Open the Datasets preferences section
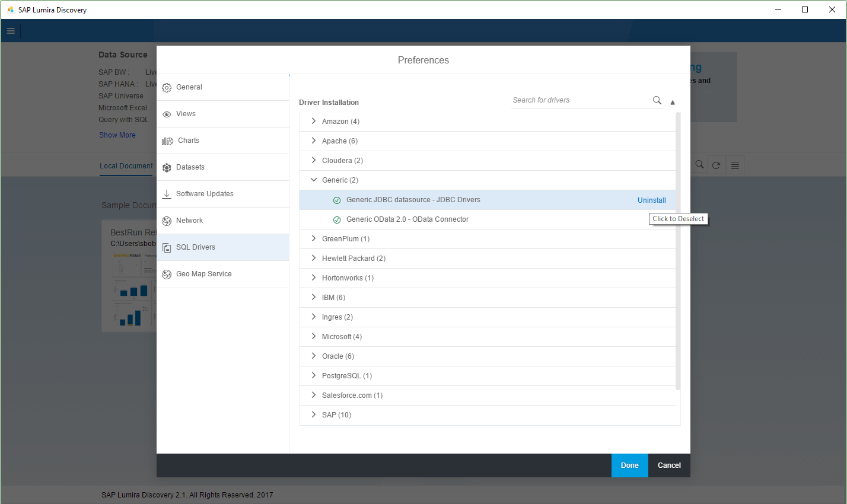The height and width of the screenshot is (504, 847). tap(223, 167)
